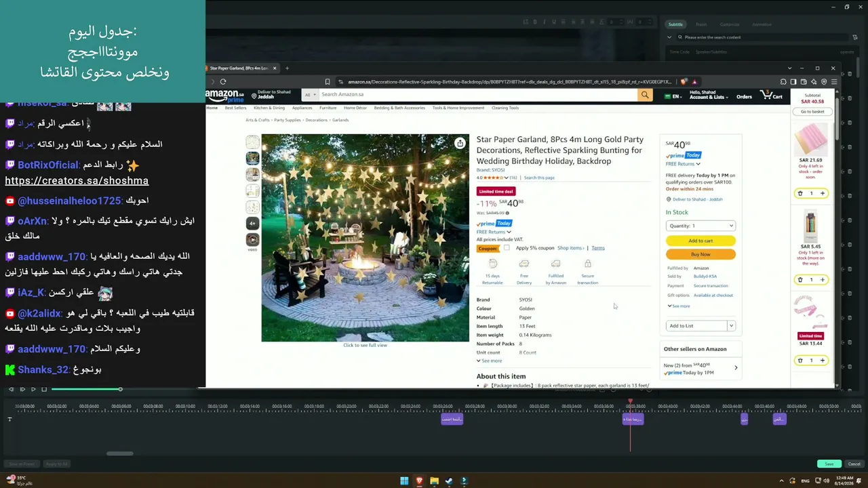868x488 pixels.
Task: Click the video editor play button
Action: click(33, 389)
